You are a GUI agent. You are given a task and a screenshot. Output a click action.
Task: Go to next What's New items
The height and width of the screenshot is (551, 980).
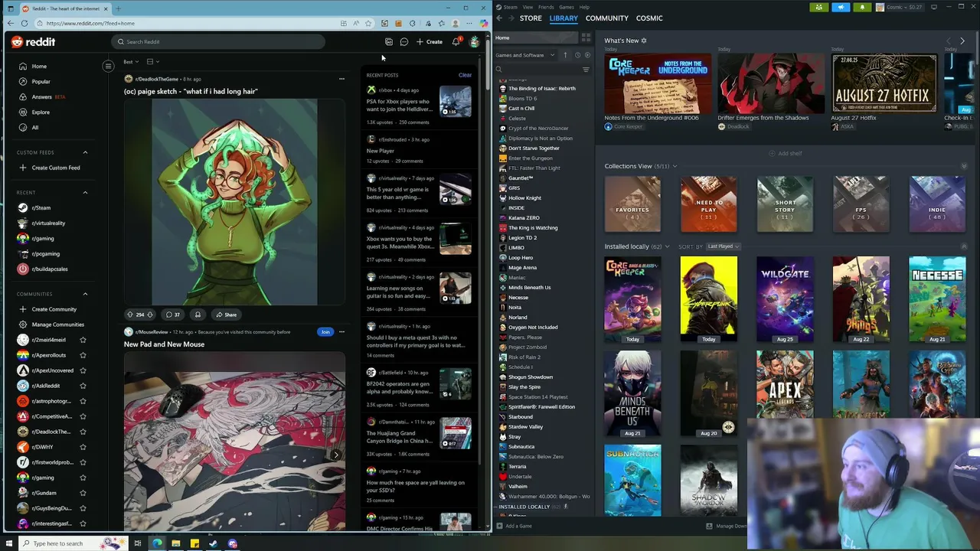(962, 41)
